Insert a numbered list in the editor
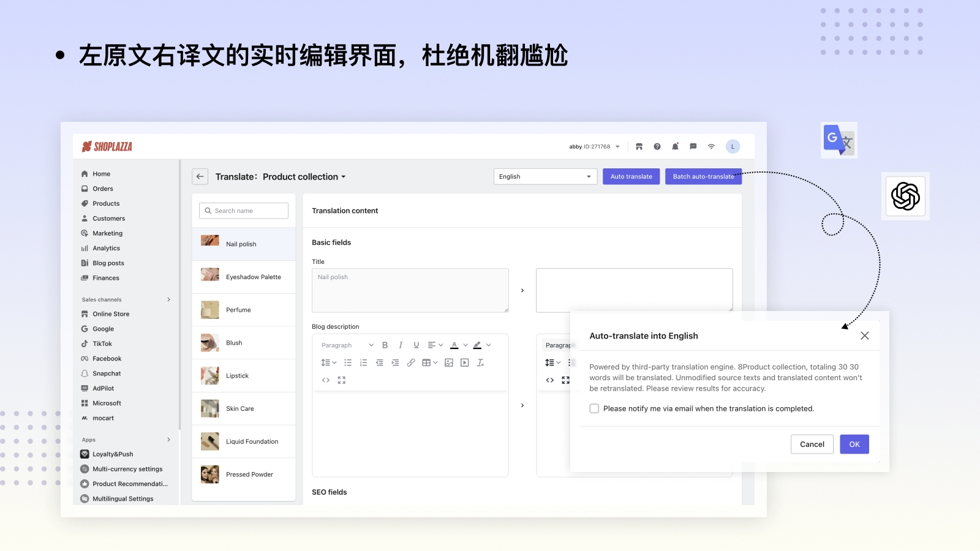 [364, 362]
